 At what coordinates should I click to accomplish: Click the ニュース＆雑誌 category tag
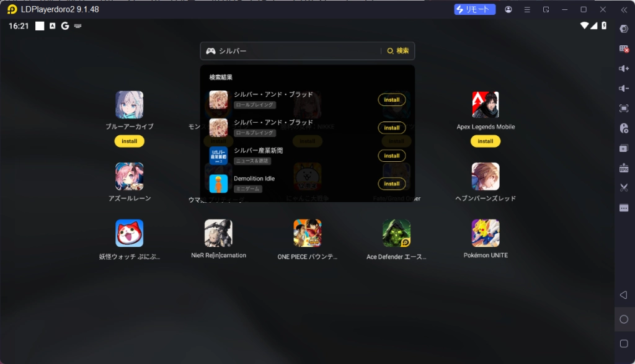click(x=252, y=161)
